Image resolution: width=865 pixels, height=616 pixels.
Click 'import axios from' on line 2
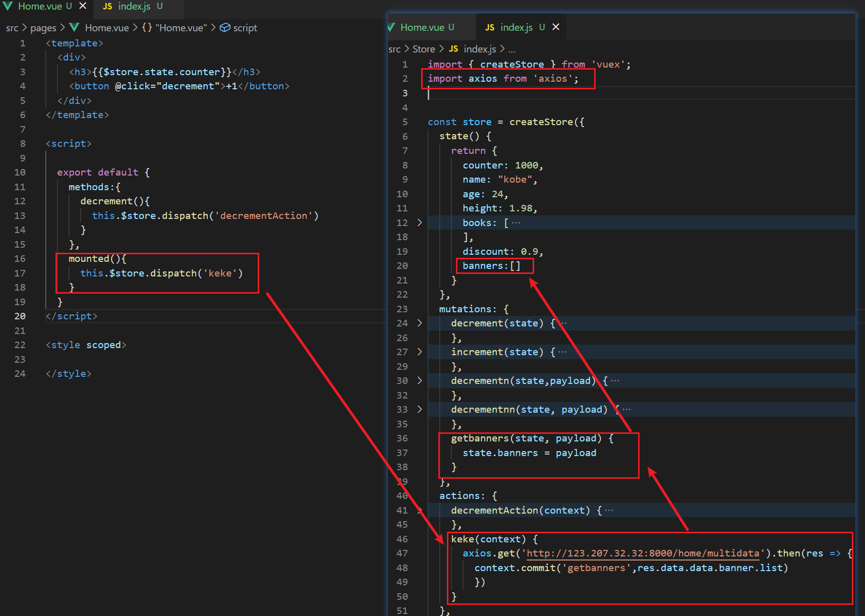(x=477, y=78)
